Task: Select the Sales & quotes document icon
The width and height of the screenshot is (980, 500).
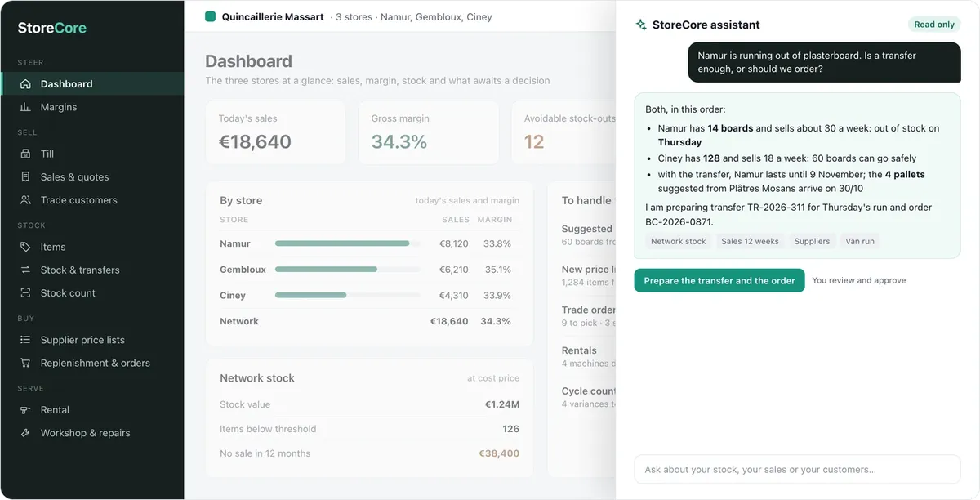Action: click(x=25, y=176)
